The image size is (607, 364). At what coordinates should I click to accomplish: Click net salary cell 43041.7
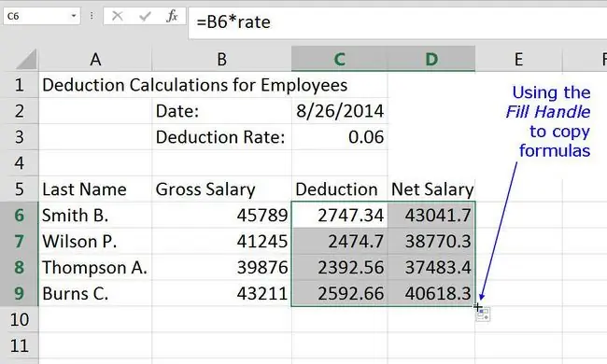pos(431,215)
